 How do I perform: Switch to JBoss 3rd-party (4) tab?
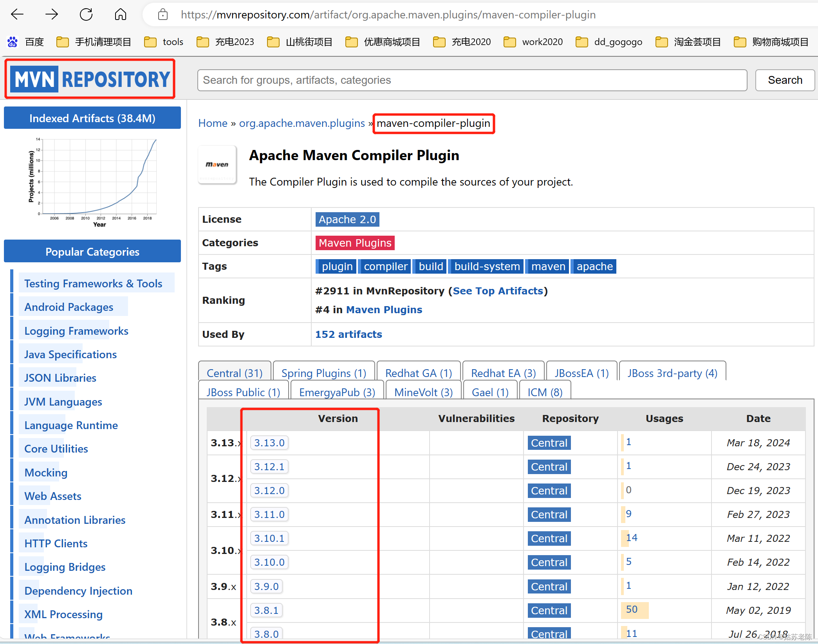click(x=672, y=372)
